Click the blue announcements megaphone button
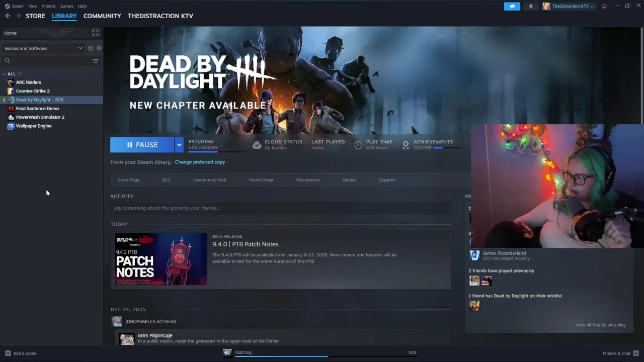Image resolution: width=644 pixels, height=362 pixels. 512,6
